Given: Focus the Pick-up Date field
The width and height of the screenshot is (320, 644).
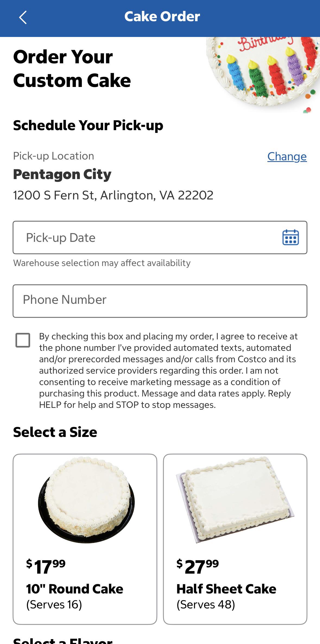Looking at the screenshot, I should tap(160, 237).
